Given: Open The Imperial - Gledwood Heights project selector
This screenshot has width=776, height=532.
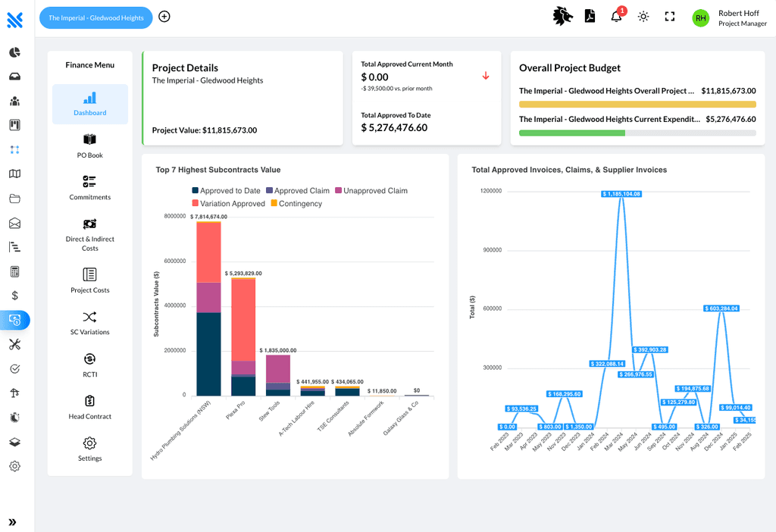Looking at the screenshot, I should point(95,17).
